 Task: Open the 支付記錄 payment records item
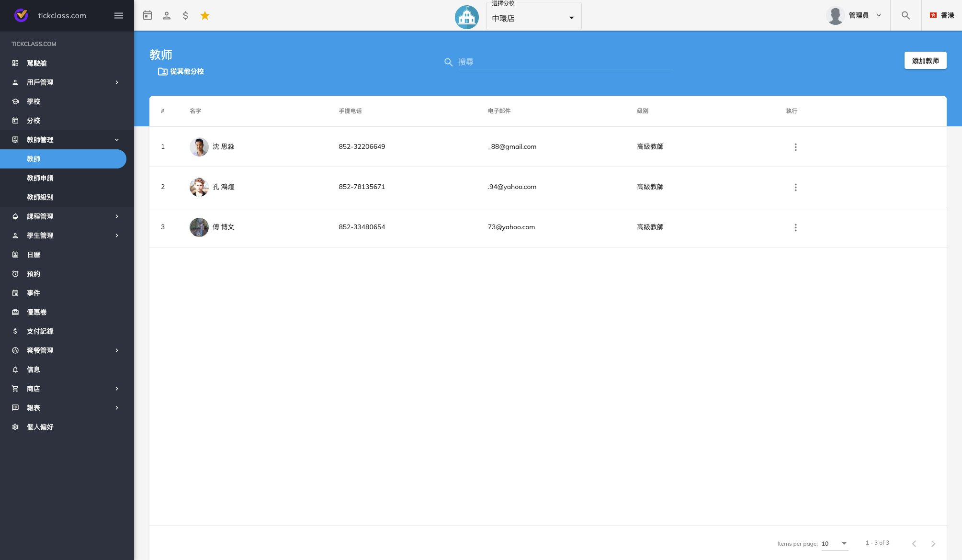[67, 331]
